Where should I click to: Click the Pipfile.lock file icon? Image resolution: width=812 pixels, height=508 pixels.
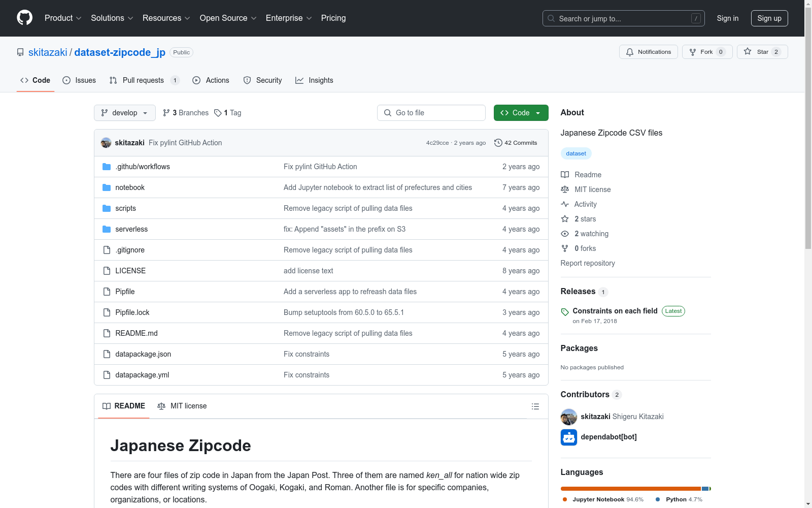(x=107, y=312)
